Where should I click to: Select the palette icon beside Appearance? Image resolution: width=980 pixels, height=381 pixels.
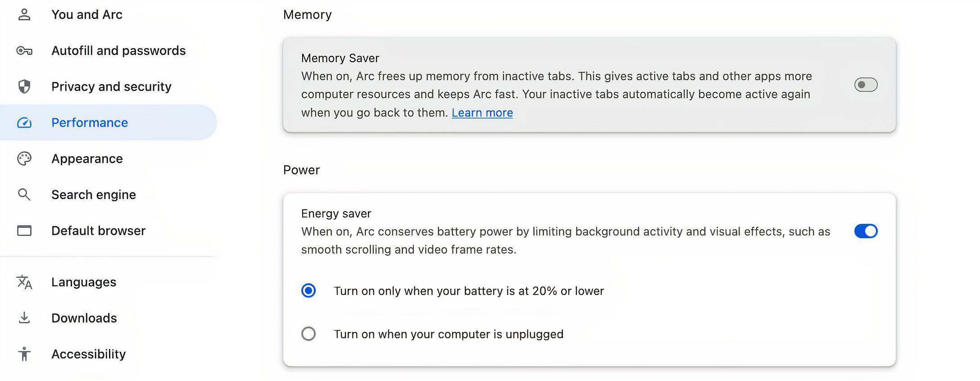click(24, 159)
